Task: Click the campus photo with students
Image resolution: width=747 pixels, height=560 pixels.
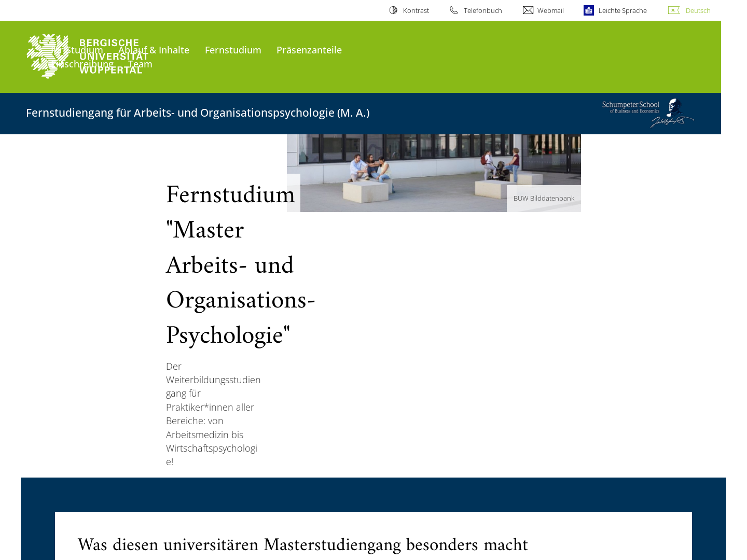Action: [434, 173]
